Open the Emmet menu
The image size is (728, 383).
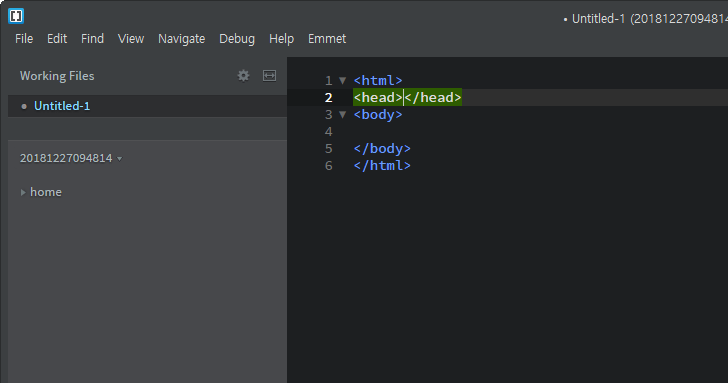(327, 39)
